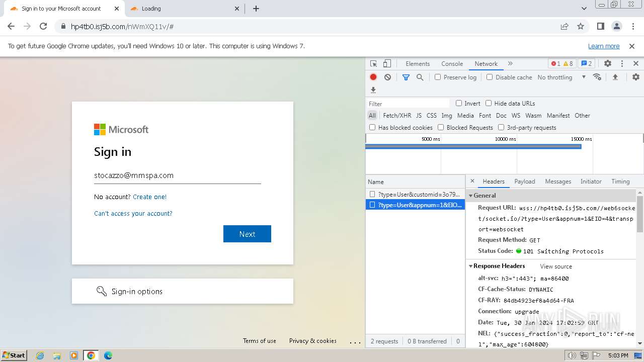Check 3rd-party requests
644x362 pixels.
click(x=501, y=127)
